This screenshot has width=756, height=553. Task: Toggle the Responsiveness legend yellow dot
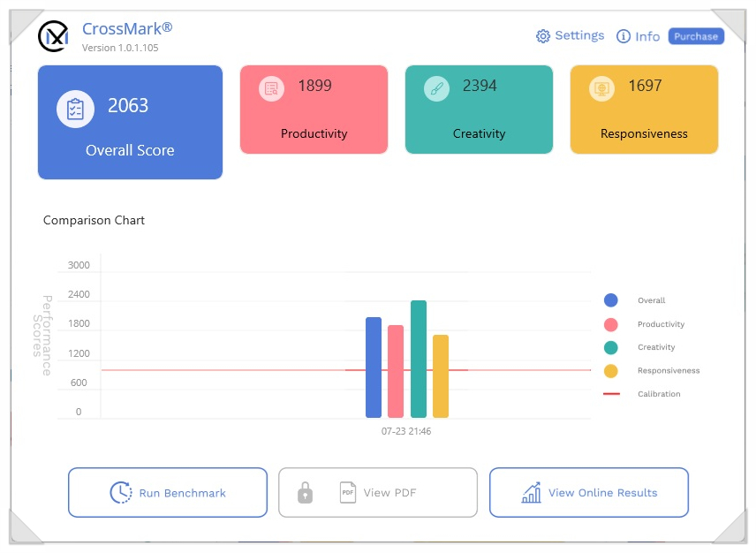[611, 371]
